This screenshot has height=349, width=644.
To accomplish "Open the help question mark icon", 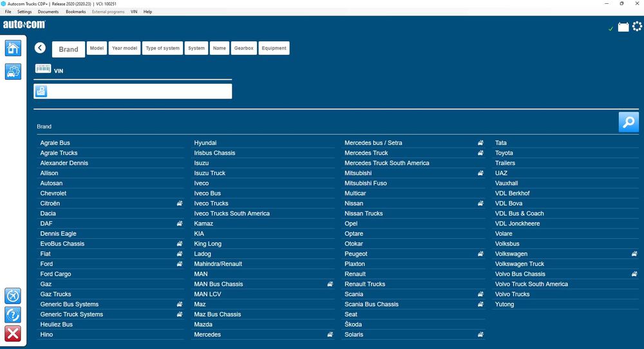I will [13, 314].
